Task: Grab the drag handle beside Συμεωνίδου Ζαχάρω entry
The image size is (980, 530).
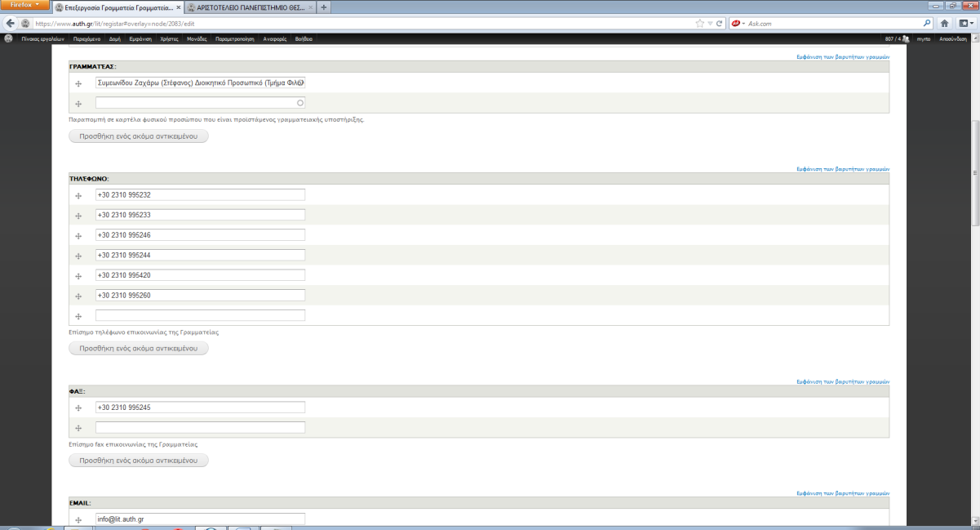Action: [78, 83]
